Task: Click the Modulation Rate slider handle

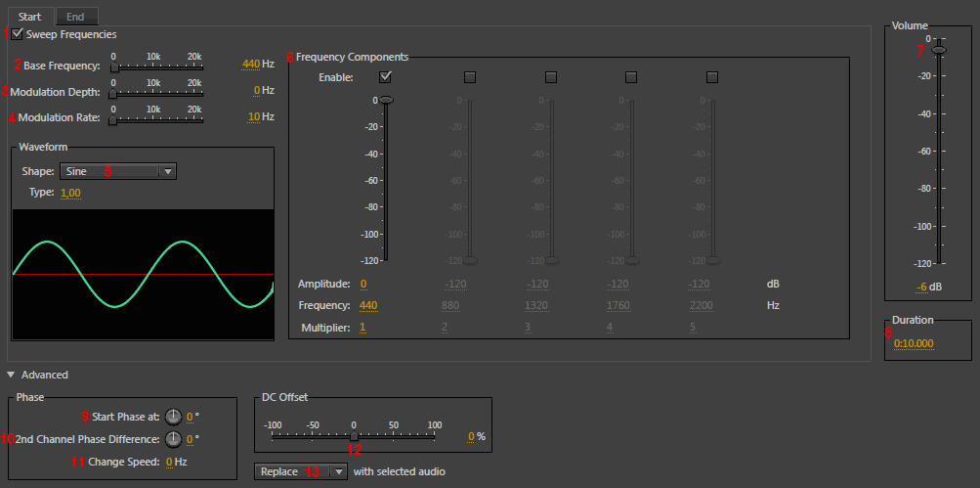Action: [x=112, y=120]
